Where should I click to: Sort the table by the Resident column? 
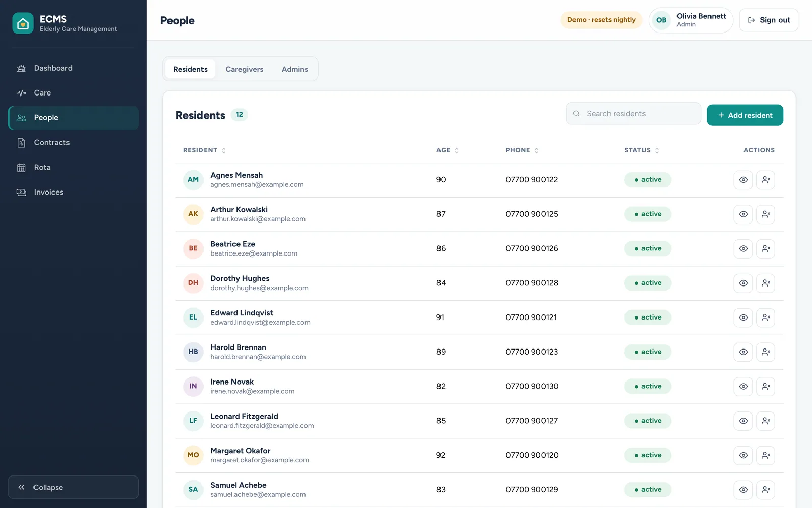coord(205,150)
